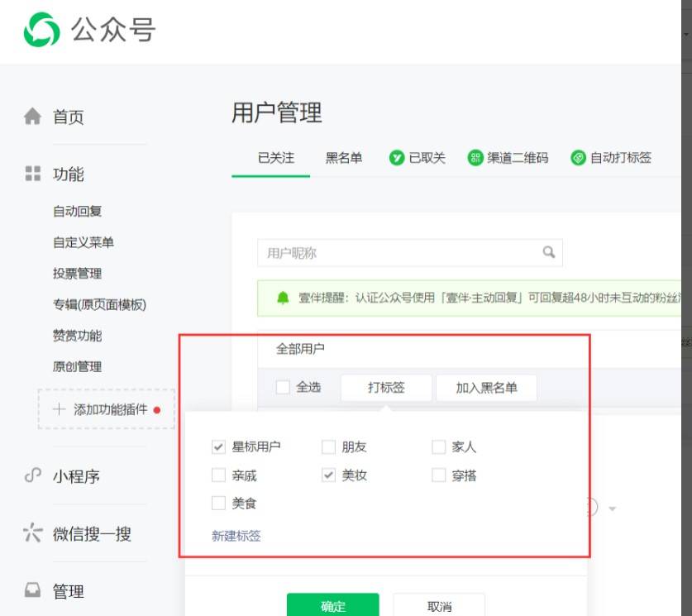Toggle the 全选 select-all checkbox
Screen dimensions: 692x616
[x=283, y=388]
